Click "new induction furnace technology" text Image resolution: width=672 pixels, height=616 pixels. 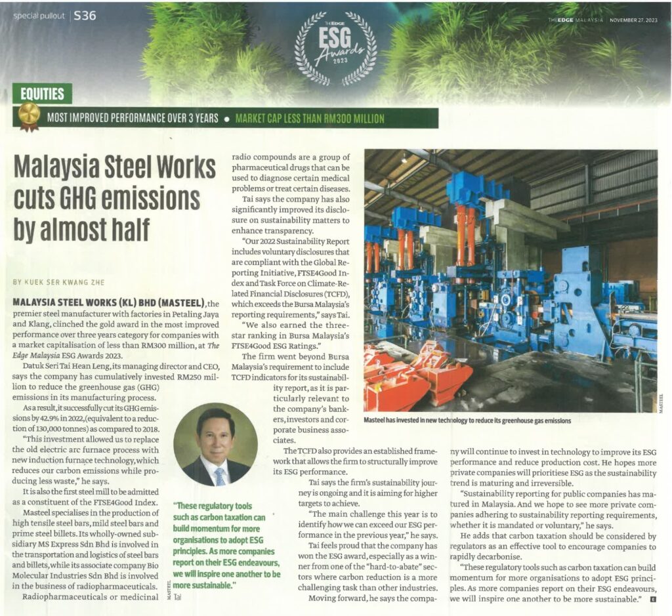point(73,461)
